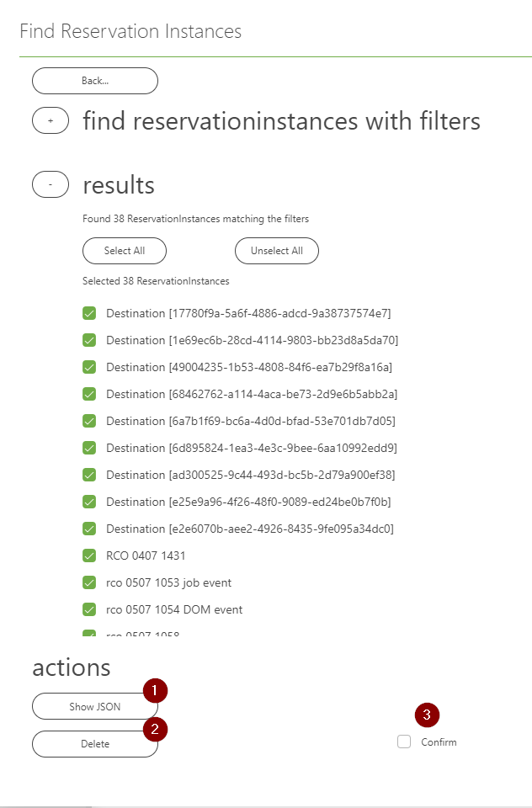This screenshot has width=532, height=808.
Task: Go back with the Back... button
Action: pyautogui.click(x=95, y=81)
